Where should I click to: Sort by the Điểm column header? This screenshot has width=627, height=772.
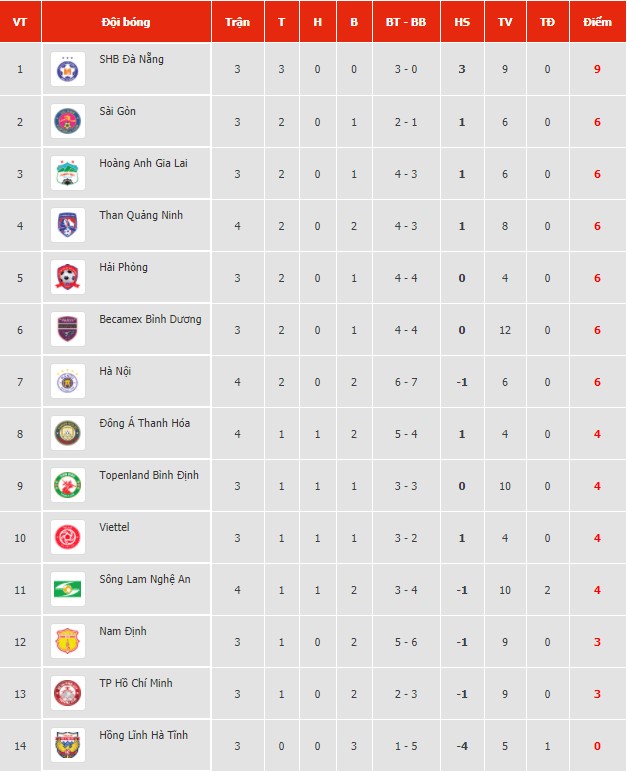[597, 22]
